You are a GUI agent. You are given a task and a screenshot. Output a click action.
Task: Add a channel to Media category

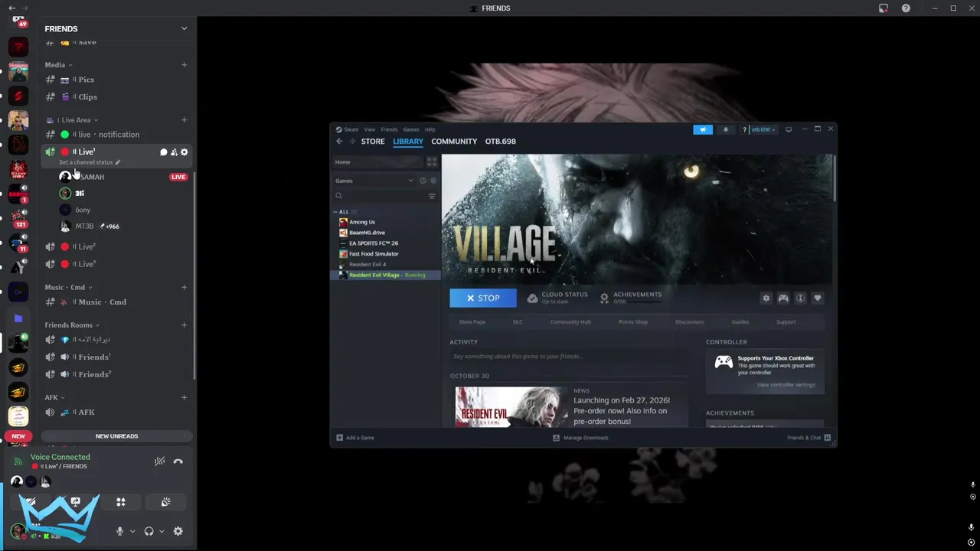click(184, 65)
